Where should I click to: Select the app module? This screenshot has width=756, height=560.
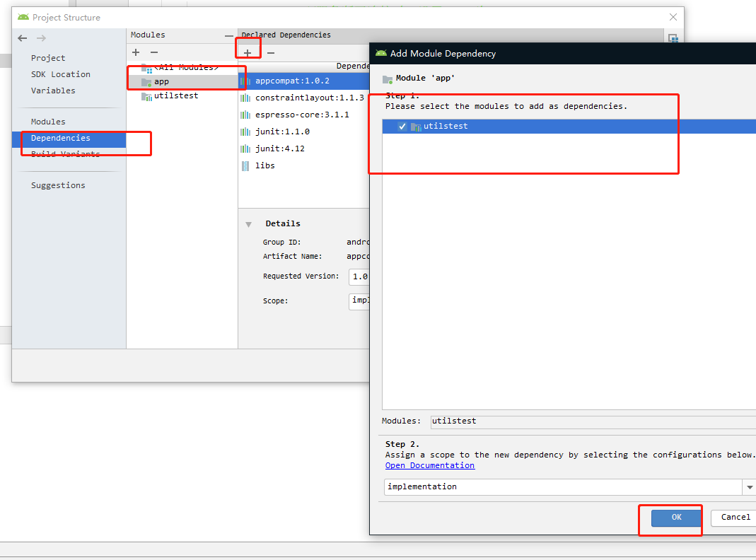[x=182, y=81]
